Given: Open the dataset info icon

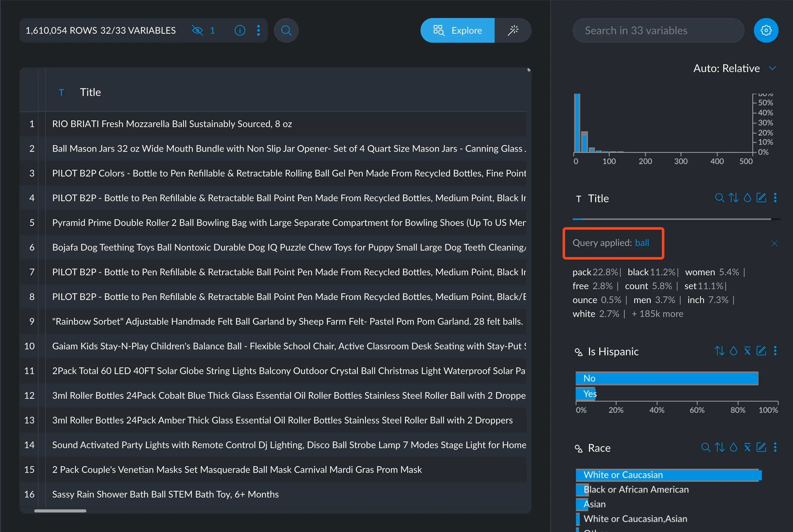Looking at the screenshot, I should (240, 31).
